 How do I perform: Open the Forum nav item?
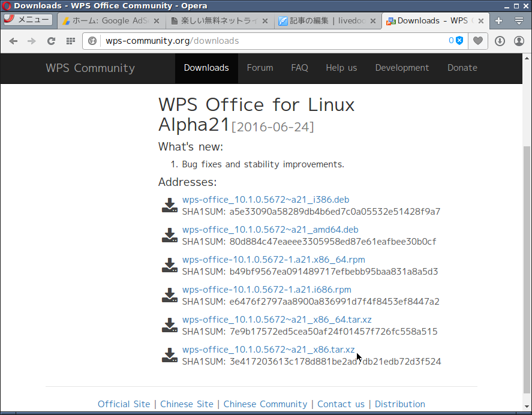pos(260,68)
